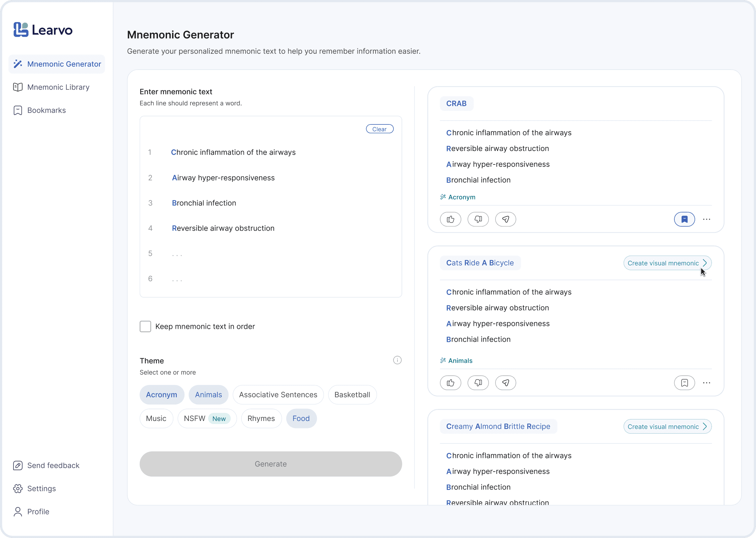Expand Create visual mnemonic for Creamy Almond Brittle Recipe
Viewport: 756px width, 538px height.
tap(667, 426)
